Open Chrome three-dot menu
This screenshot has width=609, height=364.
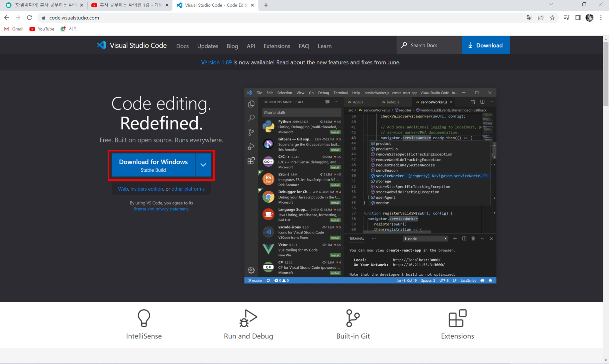(601, 18)
